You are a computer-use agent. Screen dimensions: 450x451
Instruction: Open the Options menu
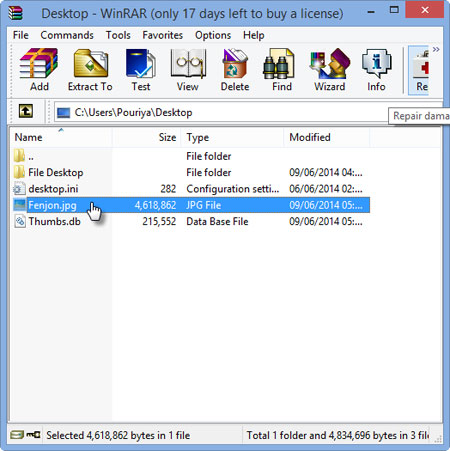pos(213,35)
